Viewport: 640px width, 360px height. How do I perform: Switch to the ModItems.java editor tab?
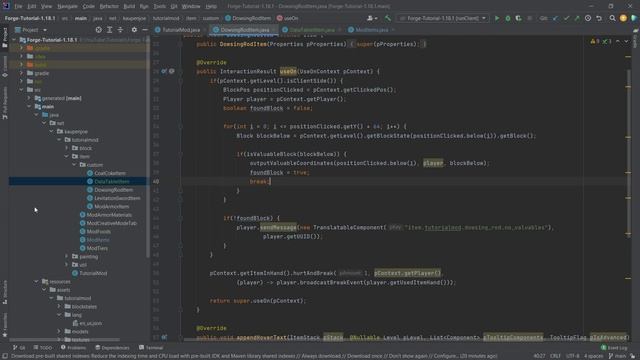(x=371, y=30)
